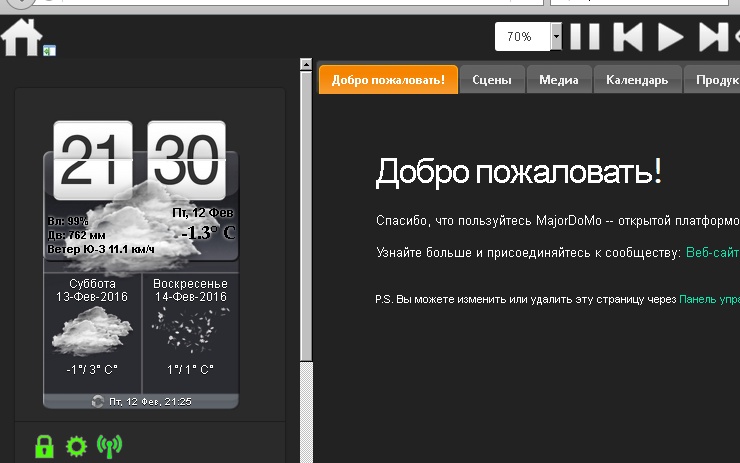Image resolution: width=740 pixels, height=463 pixels.
Task: Click the 1°/ 1° C° forecast temperature
Action: point(190,370)
